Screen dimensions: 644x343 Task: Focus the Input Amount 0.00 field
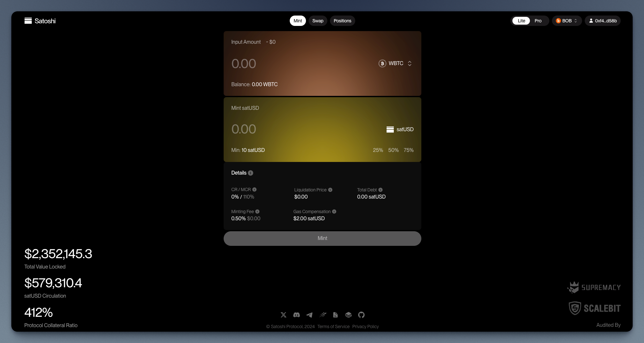(x=244, y=64)
